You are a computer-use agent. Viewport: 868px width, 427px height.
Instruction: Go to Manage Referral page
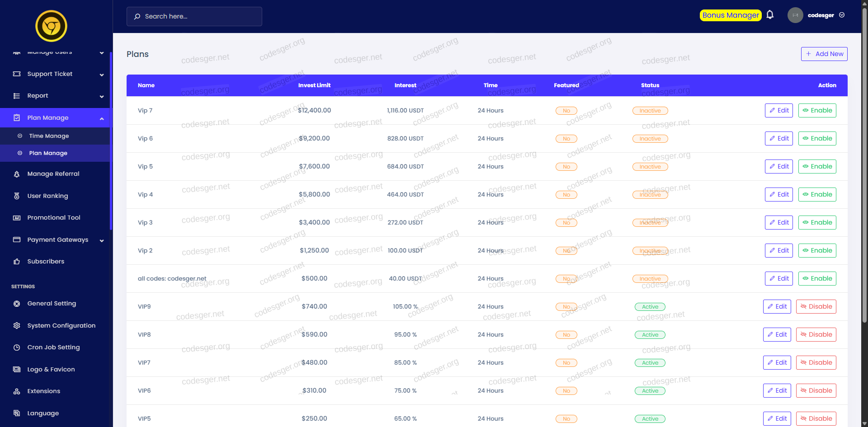pos(53,174)
